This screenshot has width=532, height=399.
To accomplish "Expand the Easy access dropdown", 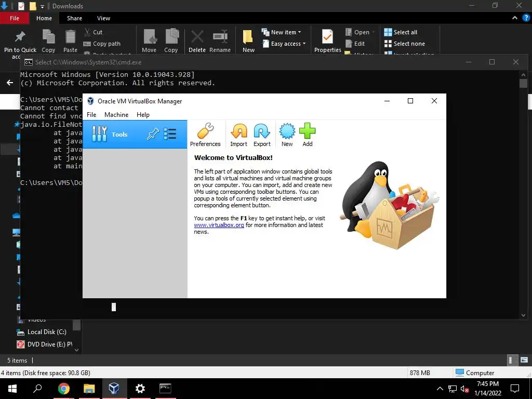I will pos(284,44).
